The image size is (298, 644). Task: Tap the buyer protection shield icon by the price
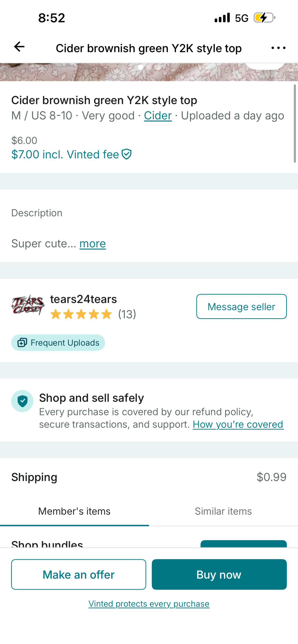(126, 154)
